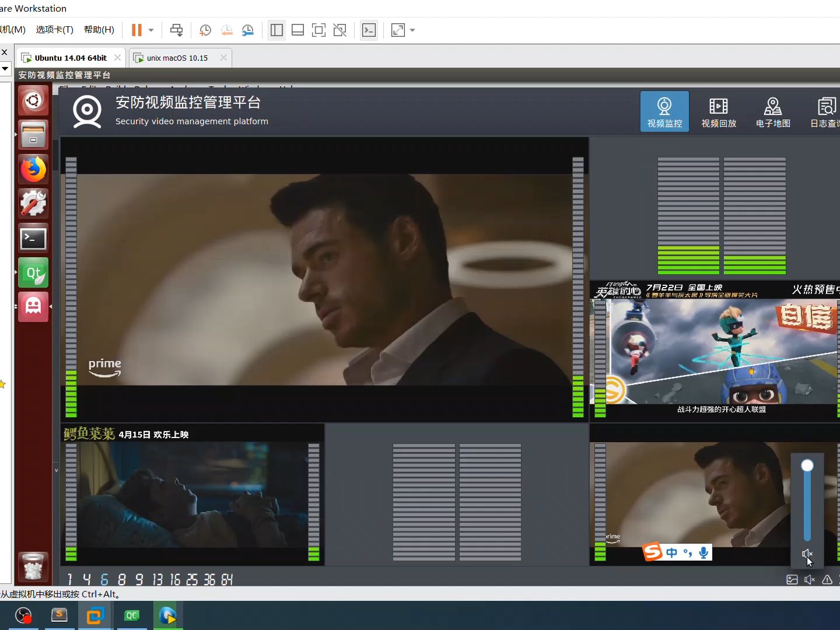Close the unix macOS 10.15 tab
Screen dimensions: 840x630
click(x=223, y=58)
